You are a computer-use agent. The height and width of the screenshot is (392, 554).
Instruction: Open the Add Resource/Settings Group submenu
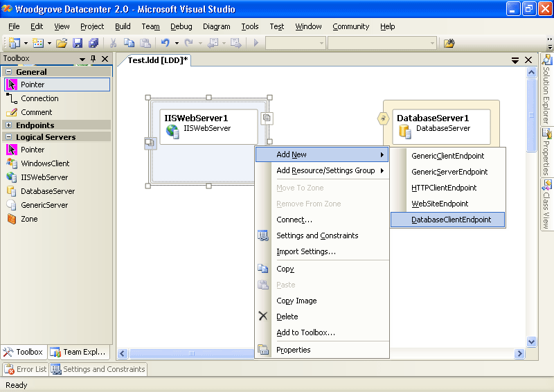tap(325, 170)
